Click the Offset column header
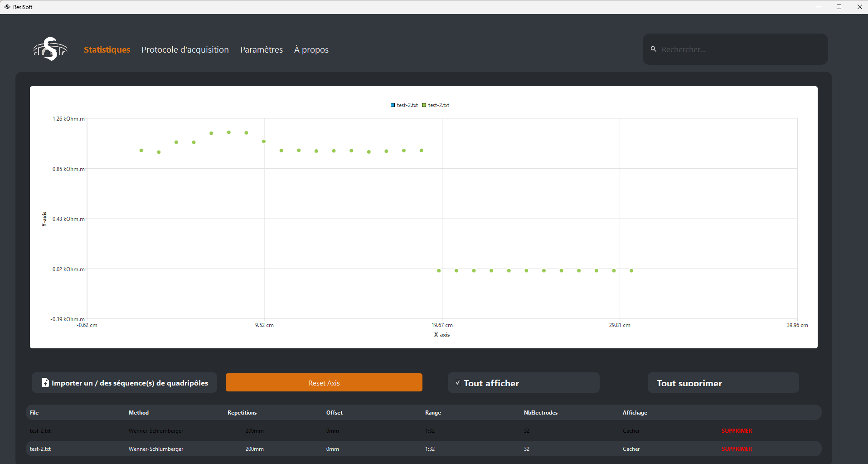 (x=335, y=413)
